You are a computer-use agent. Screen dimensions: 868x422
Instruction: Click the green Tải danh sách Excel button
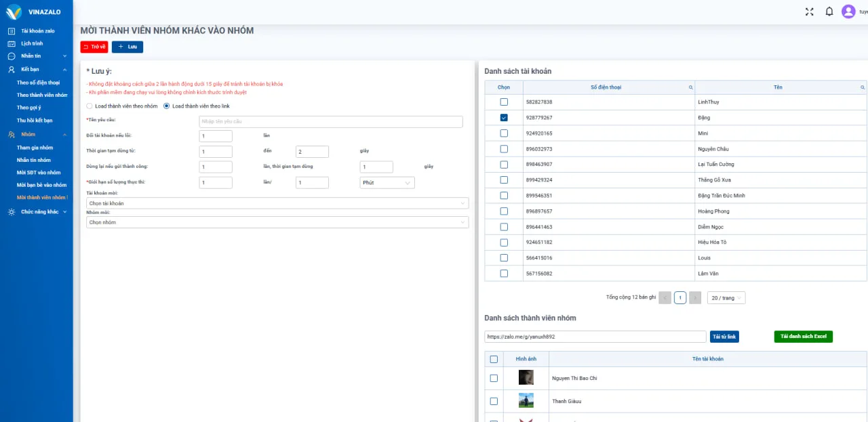(x=803, y=337)
